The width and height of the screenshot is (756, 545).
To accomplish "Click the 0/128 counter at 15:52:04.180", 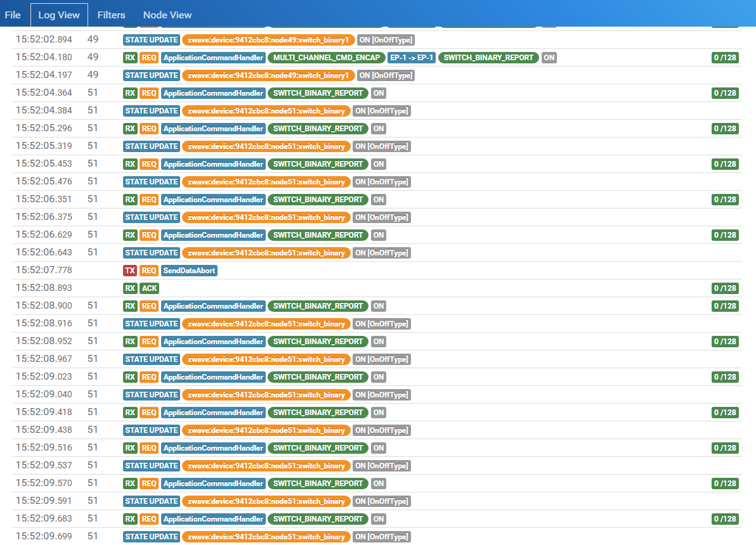I will 725,57.
